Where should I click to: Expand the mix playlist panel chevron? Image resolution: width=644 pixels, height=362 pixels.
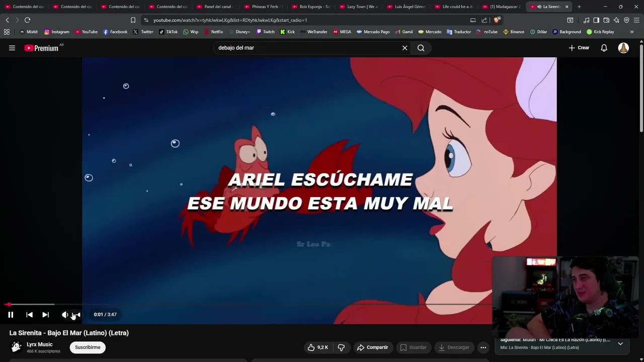(620, 344)
